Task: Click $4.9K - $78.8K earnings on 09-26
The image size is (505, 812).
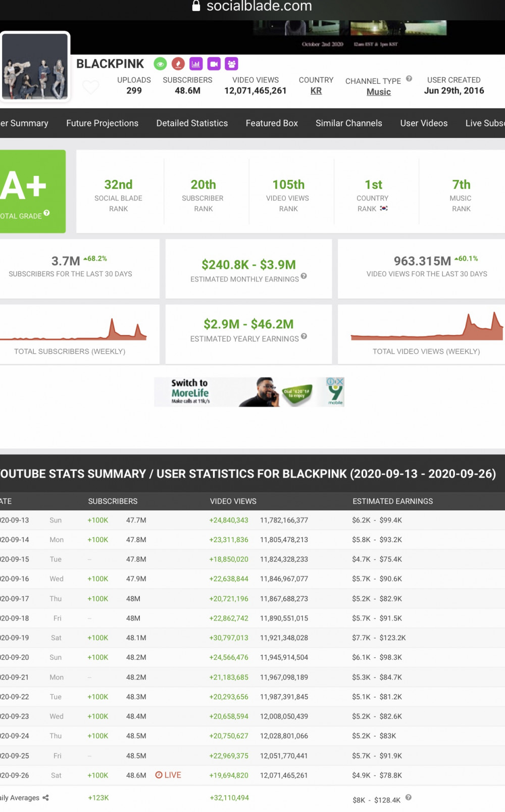Action: pyautogui.click(x=377, y=775)
